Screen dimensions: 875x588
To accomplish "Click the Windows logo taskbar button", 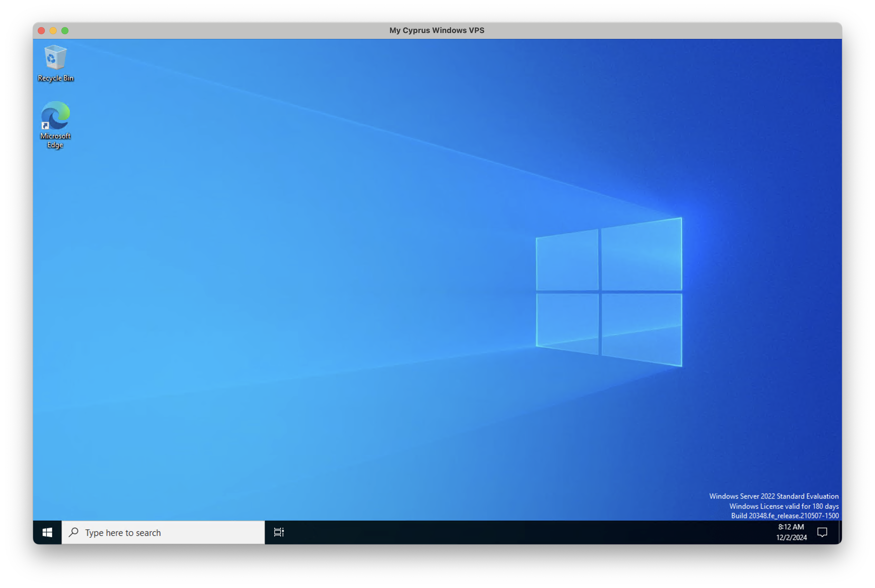I will tap(47, 533).
